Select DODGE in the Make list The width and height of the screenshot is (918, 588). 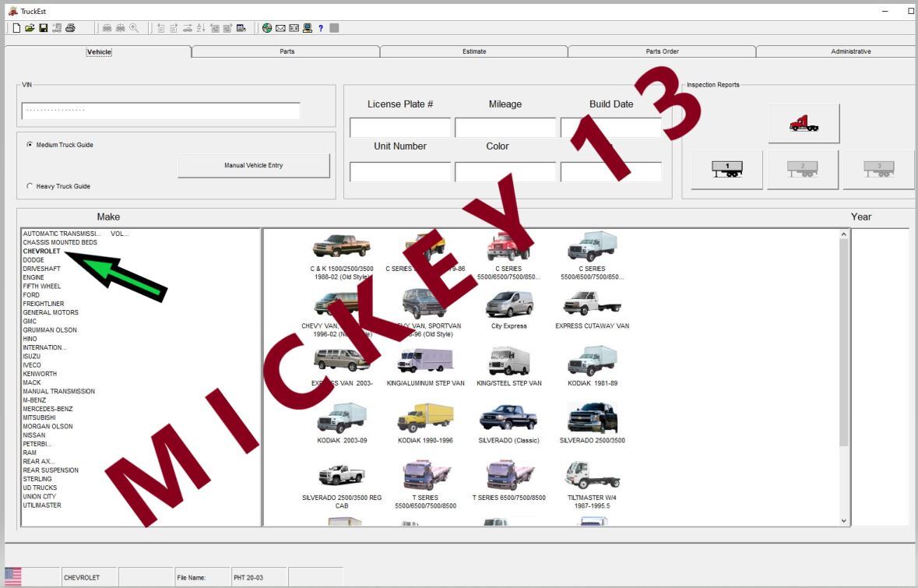pyautogui.click(x=33, y=260)
